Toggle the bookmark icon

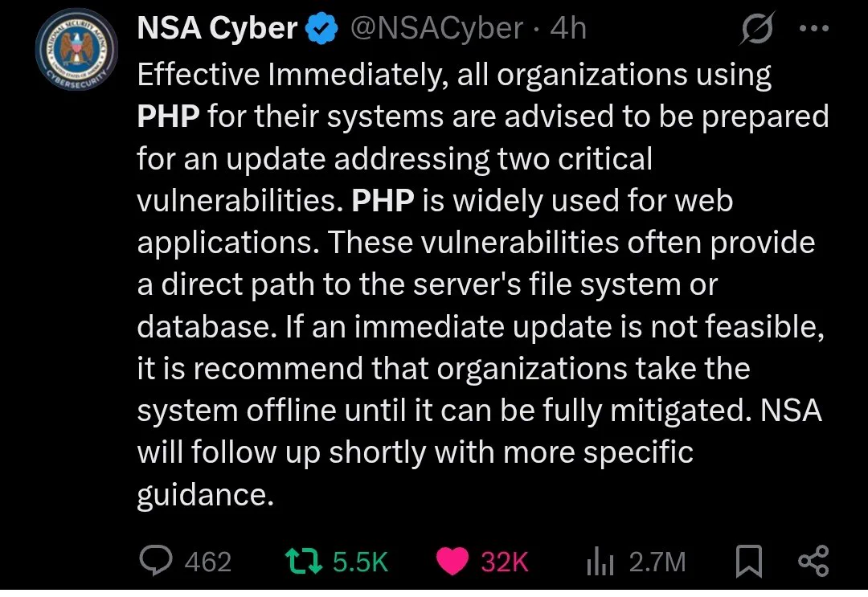pyautogui.click(x=748, y=561)
